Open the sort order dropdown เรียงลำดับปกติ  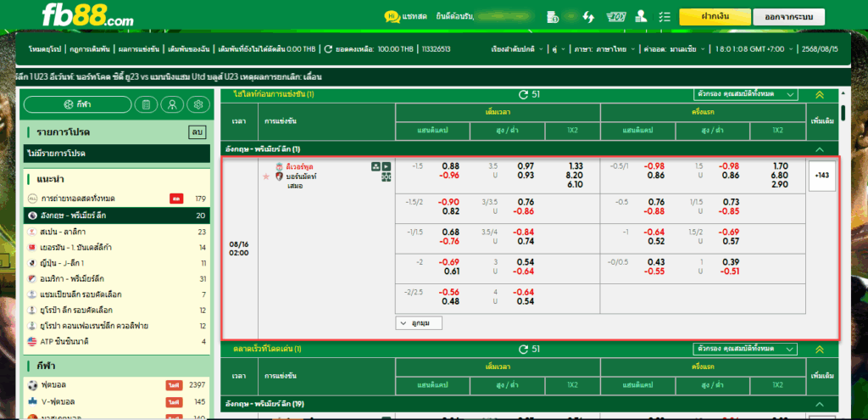[x=517, y=48]
